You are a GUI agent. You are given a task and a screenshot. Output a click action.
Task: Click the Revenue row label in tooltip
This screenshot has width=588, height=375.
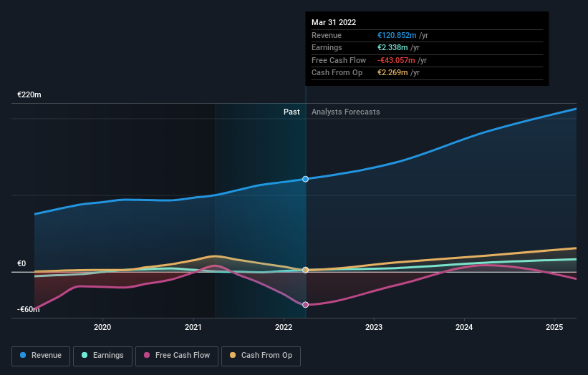(x=327, y=35)
